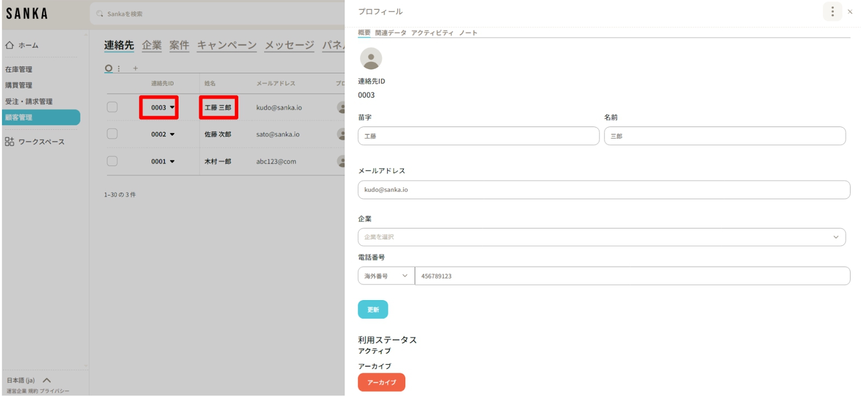Viewport: 868px width, 396px height.
Task: Open the vertical dots options above the table
Action: (119, 68)
